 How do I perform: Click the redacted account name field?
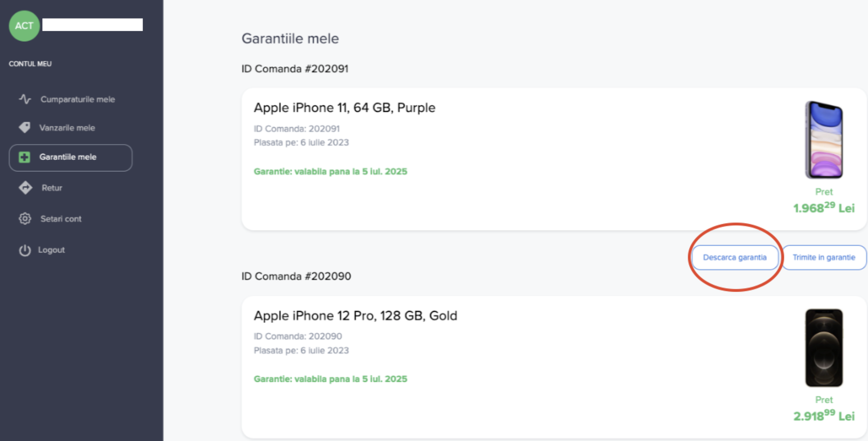coord(92,25)
